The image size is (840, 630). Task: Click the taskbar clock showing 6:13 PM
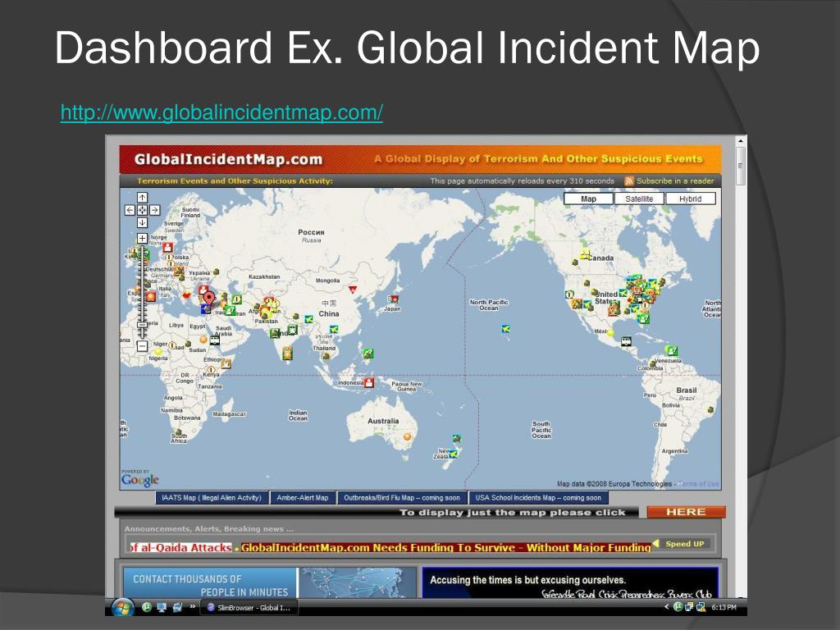click(724, 608)
